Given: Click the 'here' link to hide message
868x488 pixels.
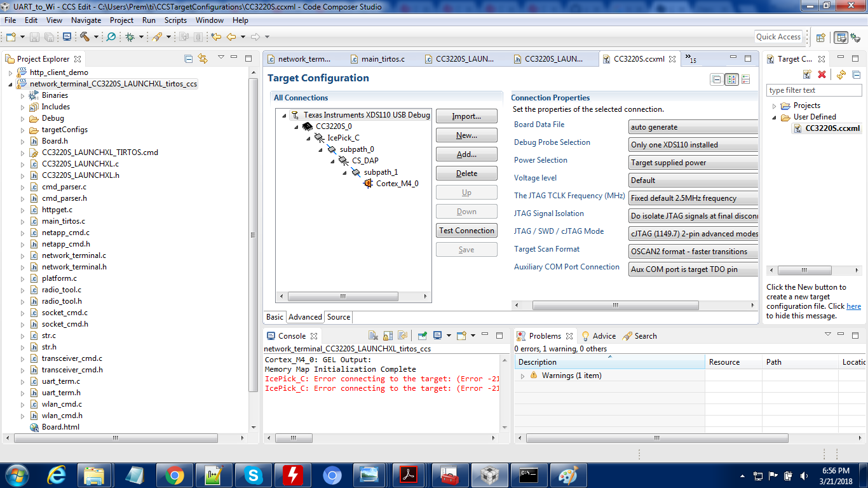Looking at the screenshot, I should (x=853, y=306).
